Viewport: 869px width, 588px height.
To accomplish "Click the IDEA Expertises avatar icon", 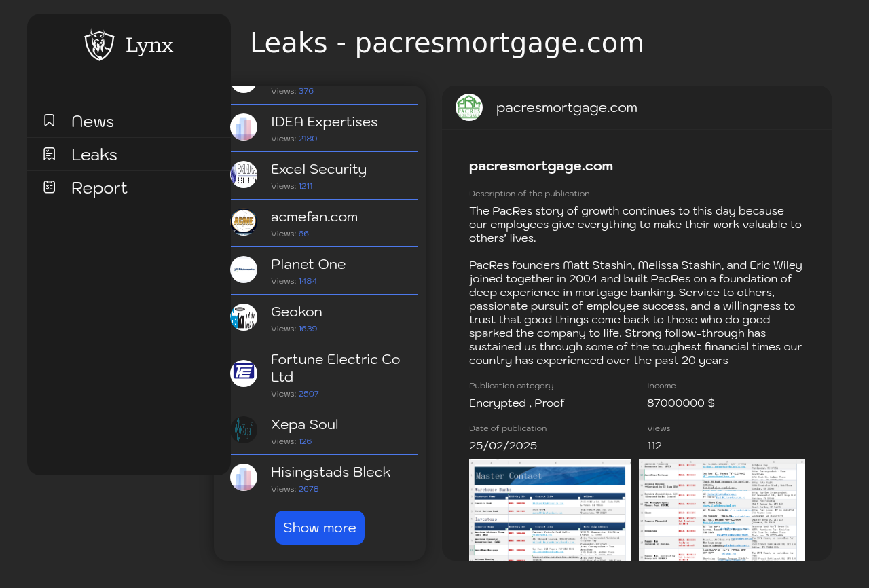I will click(244, 127).
